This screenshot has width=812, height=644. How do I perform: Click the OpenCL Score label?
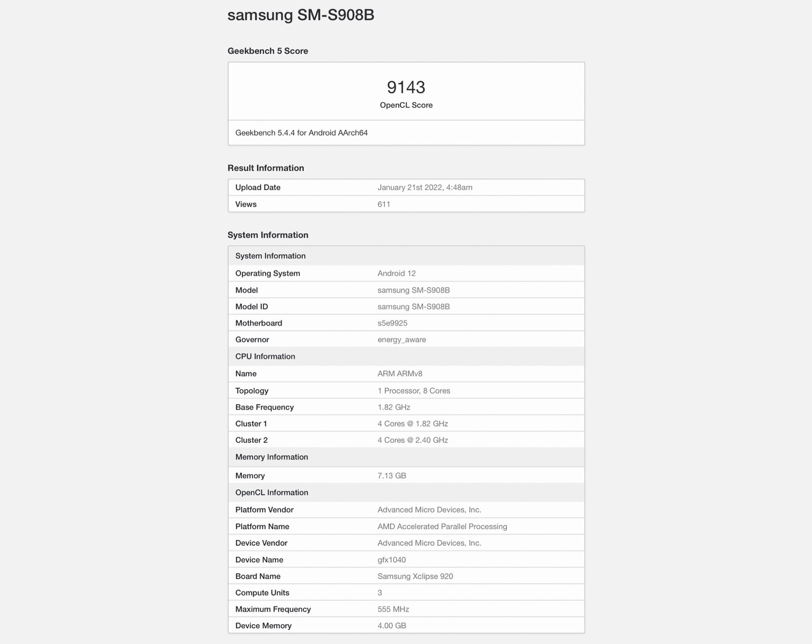(x=406, y=105)
